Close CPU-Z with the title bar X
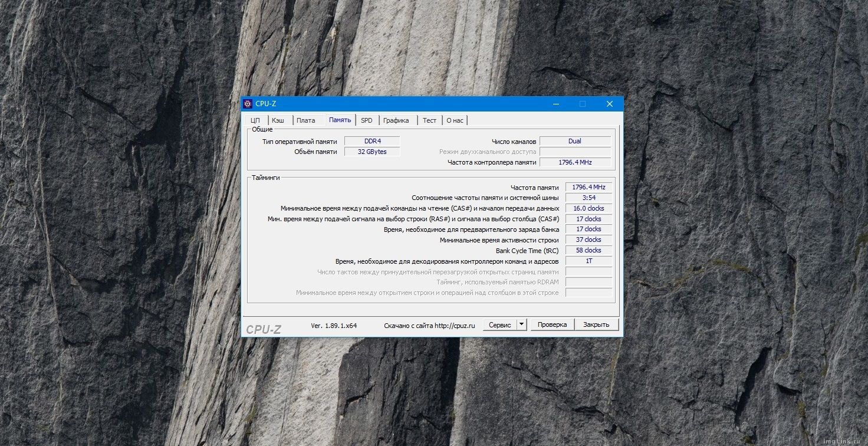 [610, 104]
